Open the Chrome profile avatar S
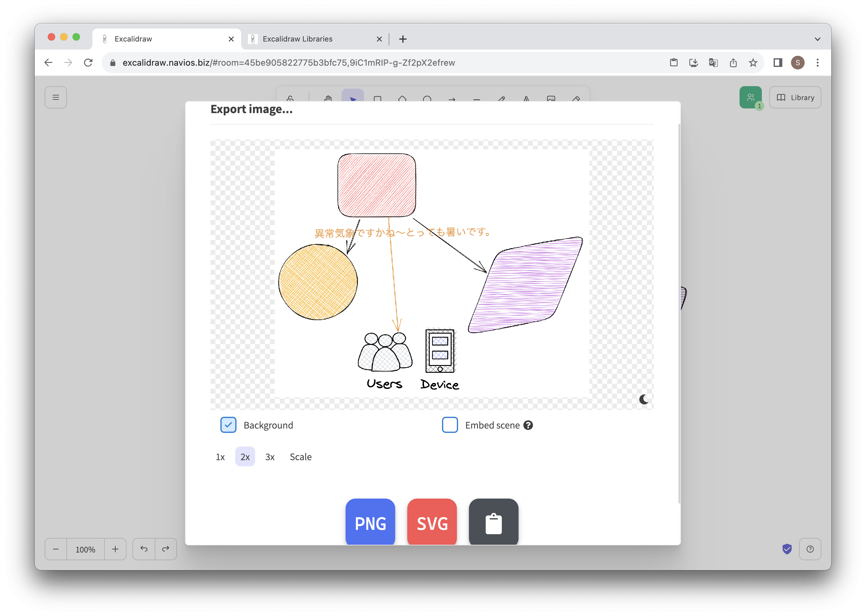The height and width of the screenshot is (616, 866). (x=797, y=63)
